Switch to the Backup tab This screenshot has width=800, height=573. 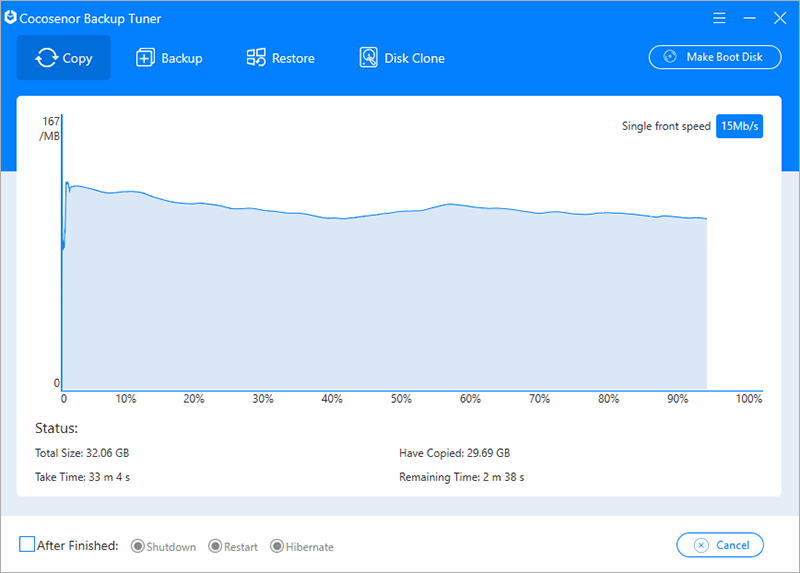[x=169, y=58]
